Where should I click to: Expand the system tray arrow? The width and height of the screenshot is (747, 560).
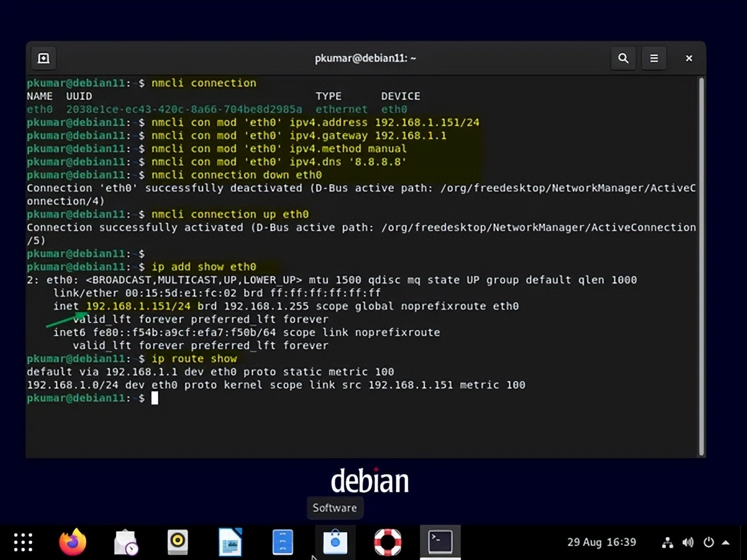726,542
